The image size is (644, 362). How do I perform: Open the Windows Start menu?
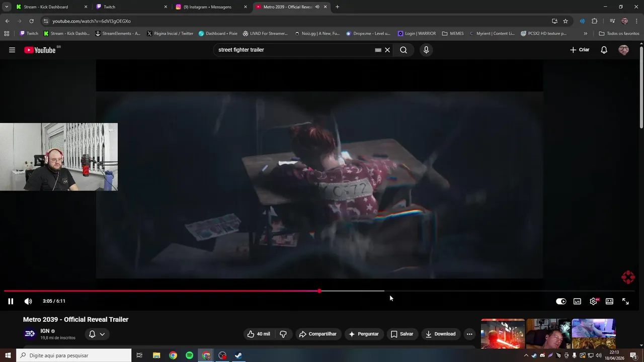coord(8,355)
